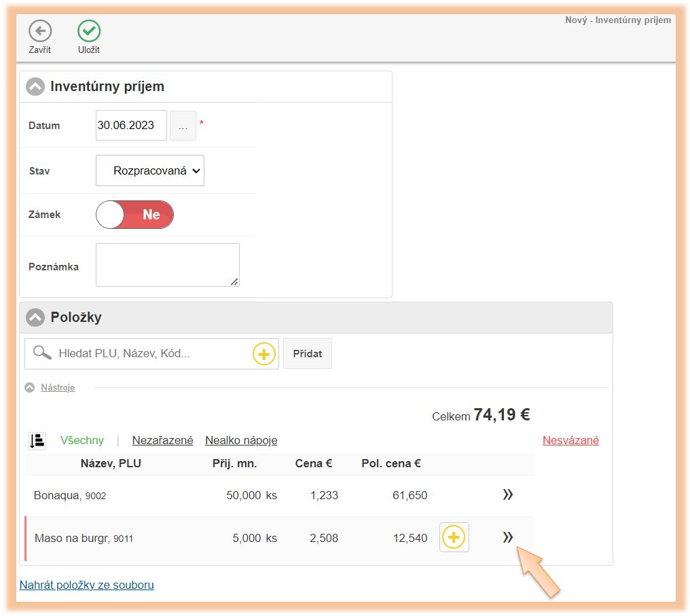Viewport: 690px width, 616px height.
Task: Click the red Nesvázané link
Action: point(570,441)
